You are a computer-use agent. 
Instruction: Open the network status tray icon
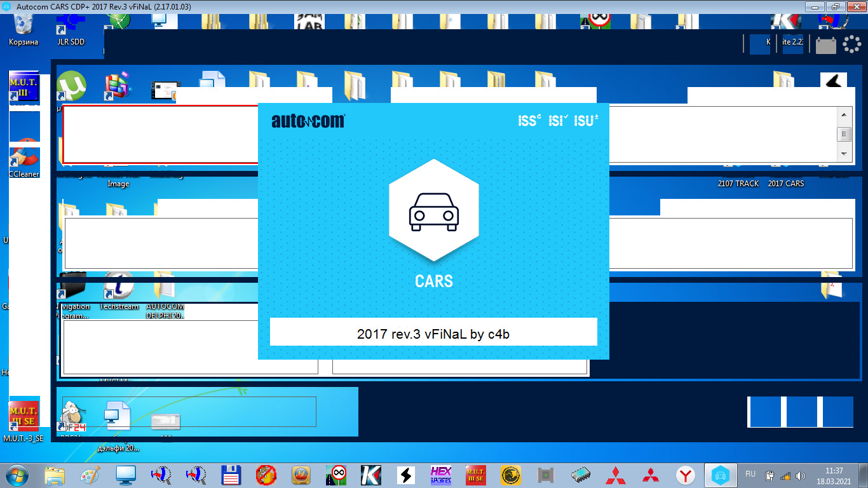(x=785, y=475)
